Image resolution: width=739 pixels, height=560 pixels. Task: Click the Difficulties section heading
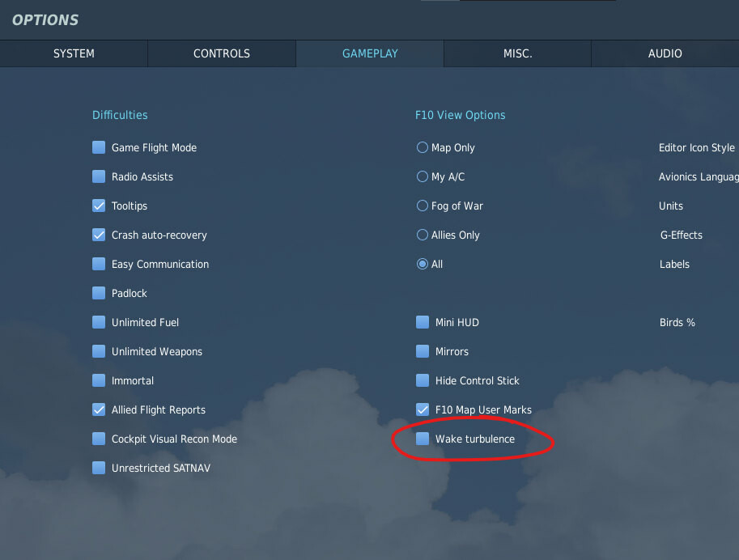pyautogui.click(x=120, y=115)
